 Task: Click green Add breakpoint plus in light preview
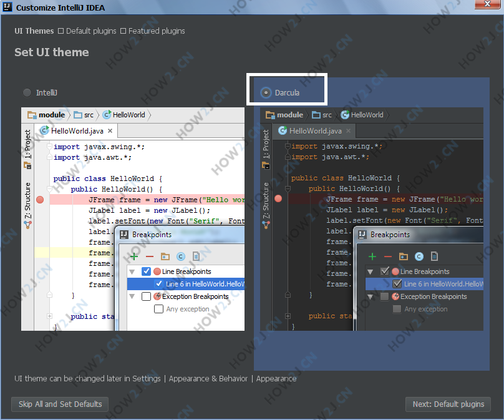[134, 256]
